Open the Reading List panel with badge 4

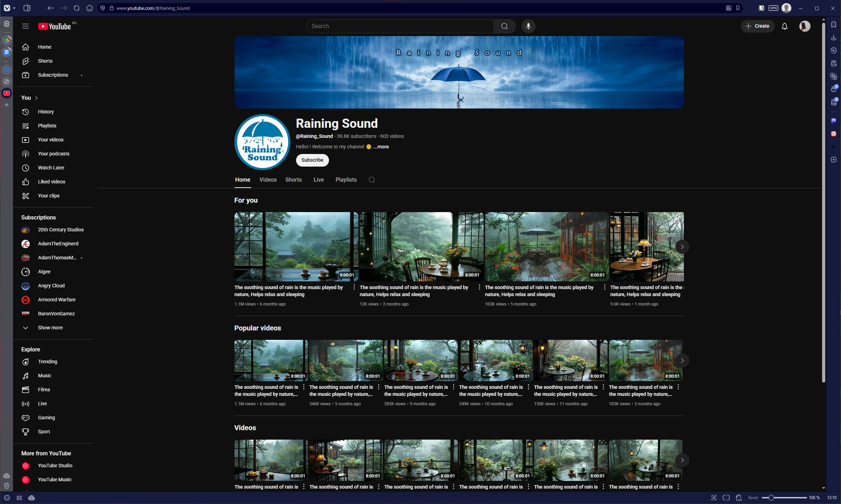833,102
